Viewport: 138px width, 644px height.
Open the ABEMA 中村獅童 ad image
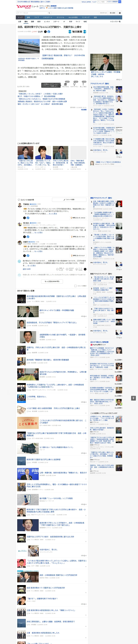[x=106, y=62]
